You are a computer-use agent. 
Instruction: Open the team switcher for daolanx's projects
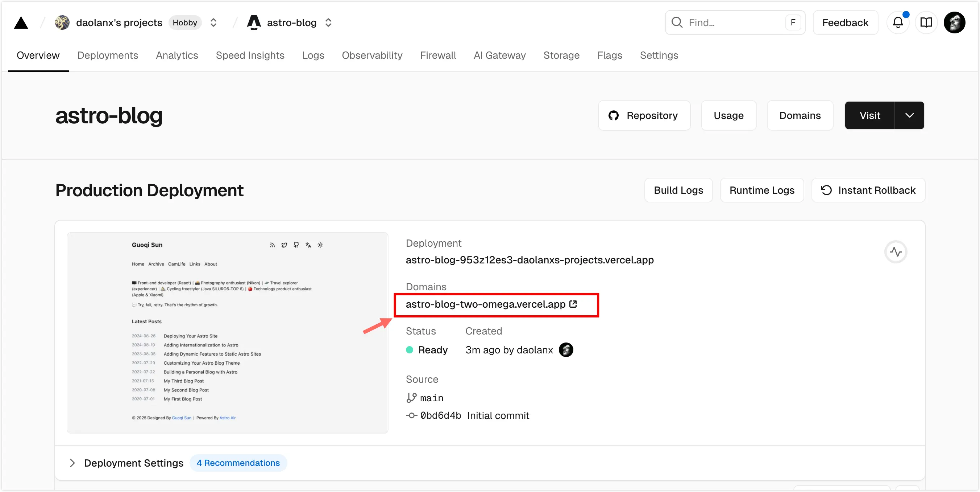tap(213, 22)
